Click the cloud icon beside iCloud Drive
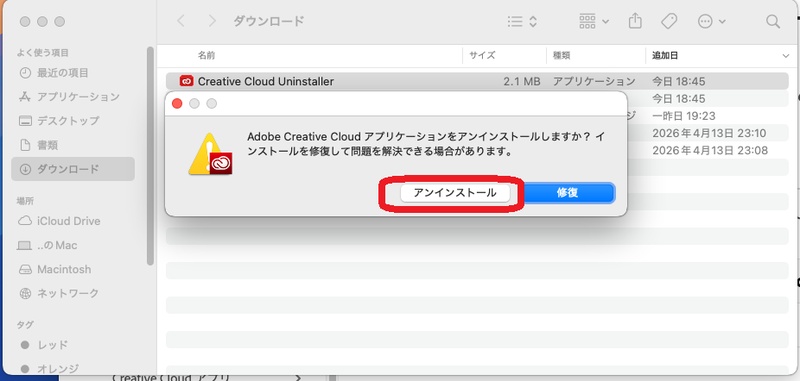Screen dimensions: 800x381 pos(25,221)
